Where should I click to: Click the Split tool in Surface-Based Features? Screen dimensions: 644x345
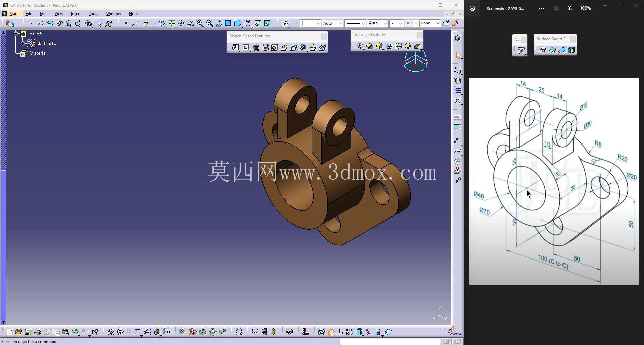[542, 50]
